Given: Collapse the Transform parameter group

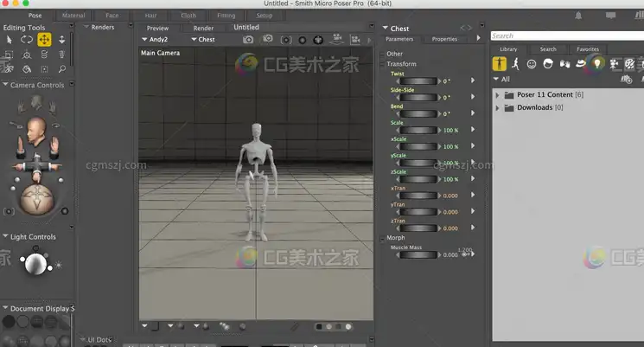Looking at the screenshot, I should [384, 64].
